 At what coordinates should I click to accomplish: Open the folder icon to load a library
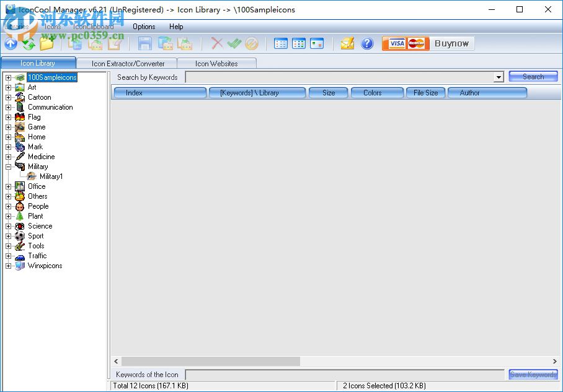(x=47, y=43)
